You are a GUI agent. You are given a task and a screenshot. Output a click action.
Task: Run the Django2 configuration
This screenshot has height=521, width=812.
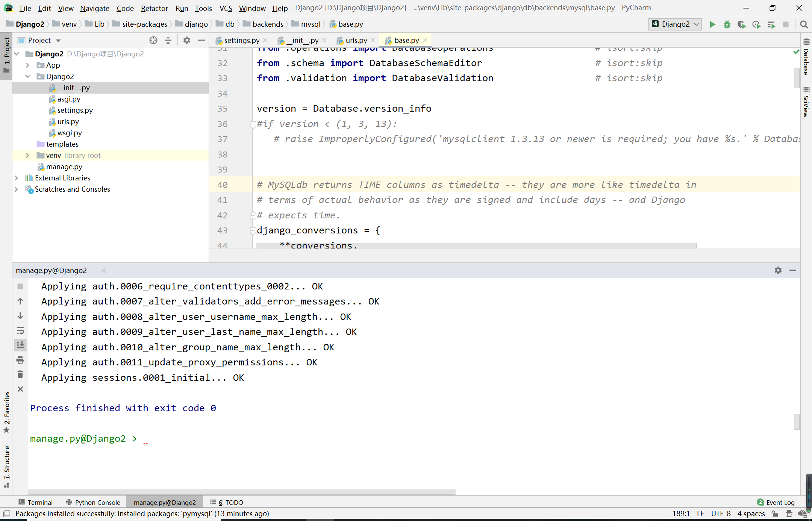click(x=712, y=24)
